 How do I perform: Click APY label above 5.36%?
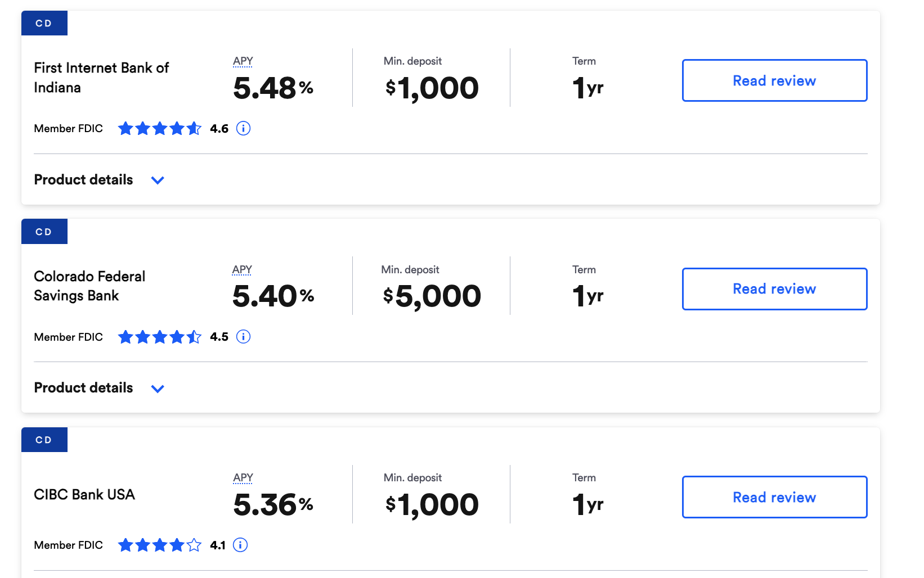[x=243, y=477]
